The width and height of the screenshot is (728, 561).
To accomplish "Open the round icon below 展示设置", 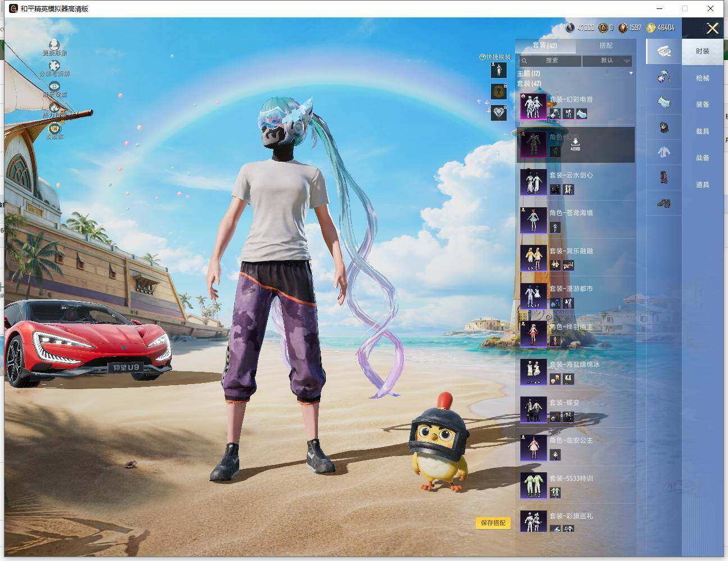I will click(54, 107).
